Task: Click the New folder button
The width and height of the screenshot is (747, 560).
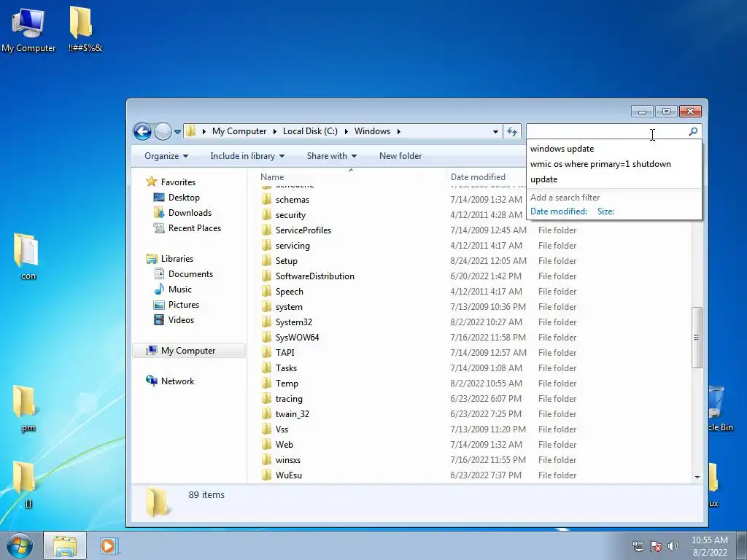Action: click(400, 156)
